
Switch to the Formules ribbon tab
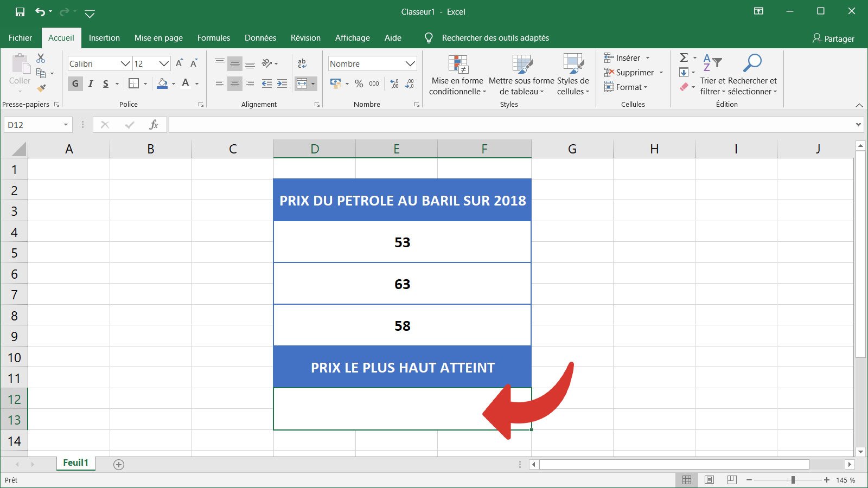coord(213,37)
